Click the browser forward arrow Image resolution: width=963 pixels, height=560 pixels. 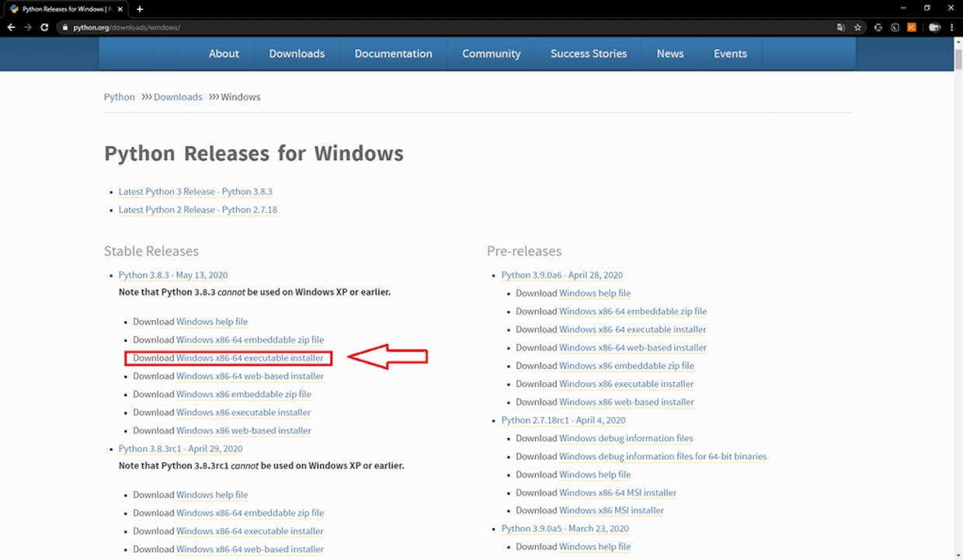point(28,27)
